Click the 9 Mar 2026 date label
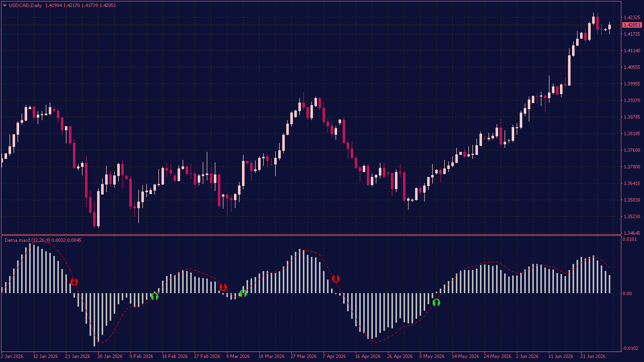 [x=238, y=356]
